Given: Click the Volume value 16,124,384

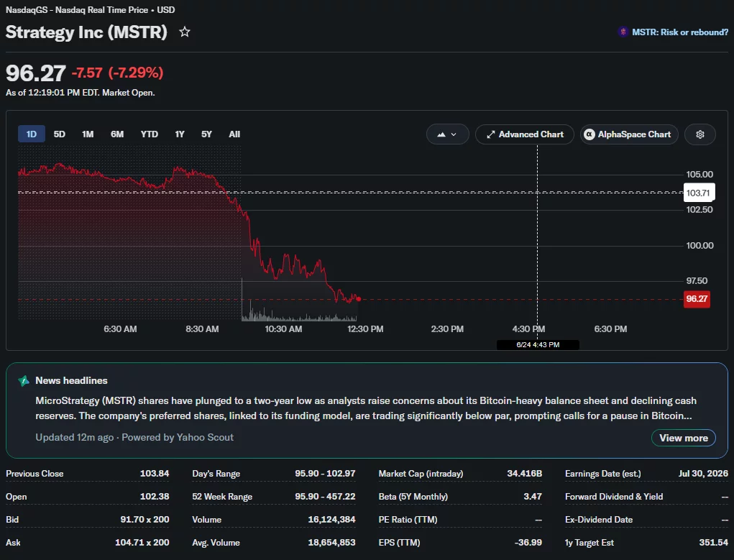Looking at the screenshot, I should [x=331, y=519].
